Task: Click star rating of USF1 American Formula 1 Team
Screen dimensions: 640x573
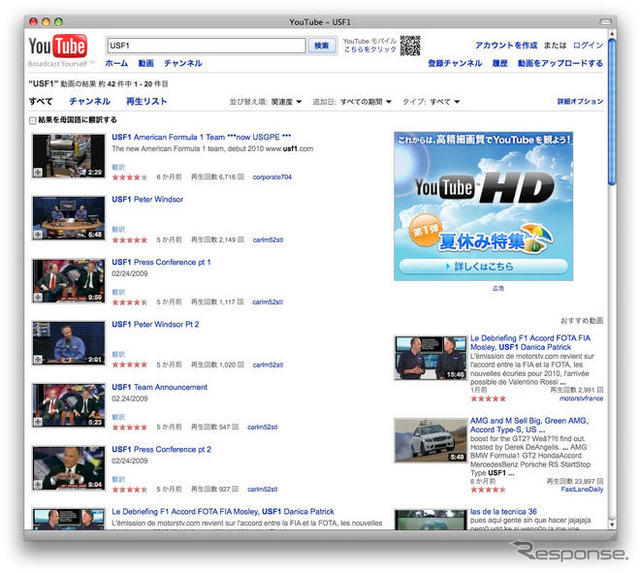Action: pyautogui.click(x=129, y=177)
